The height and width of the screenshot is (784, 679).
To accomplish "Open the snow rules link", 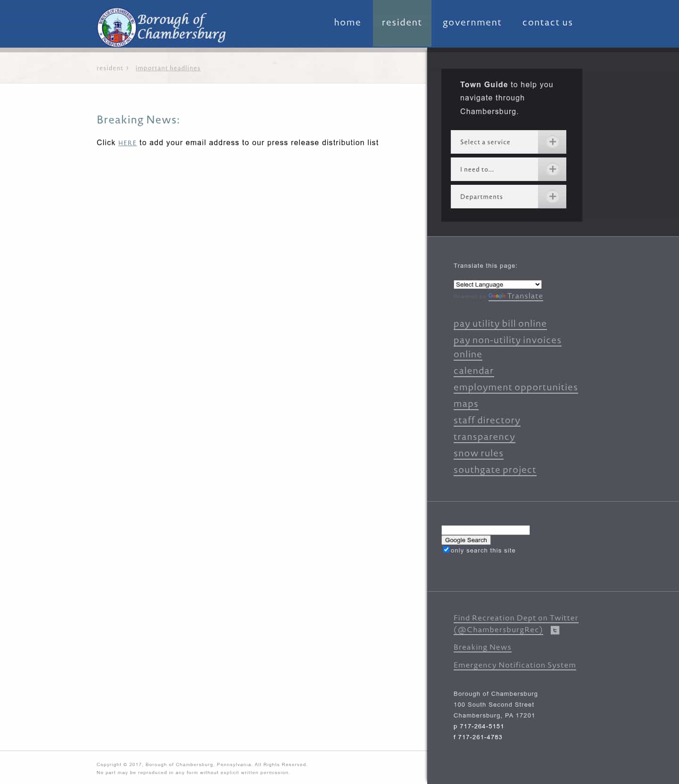I will coord(478,453).
